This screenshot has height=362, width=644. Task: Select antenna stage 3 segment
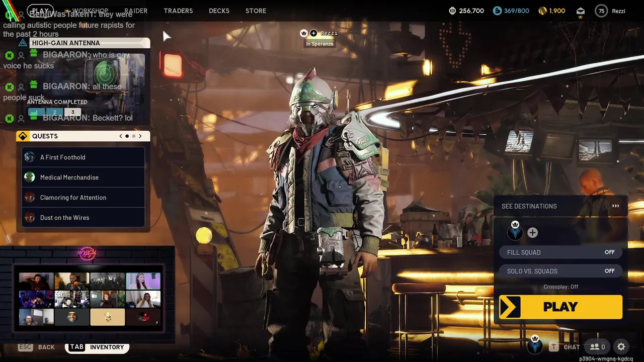click(x=72, y=112)
